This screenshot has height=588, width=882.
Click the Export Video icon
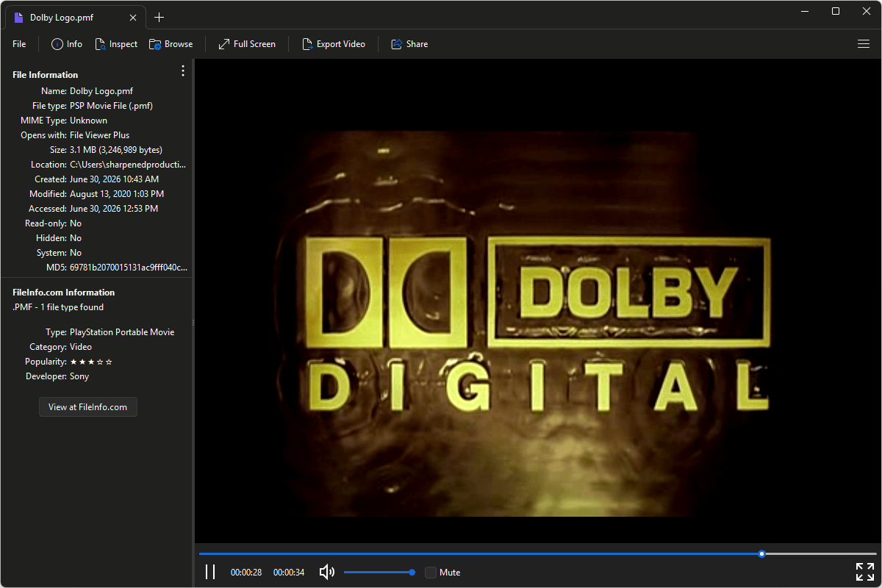tap(307, 44)
